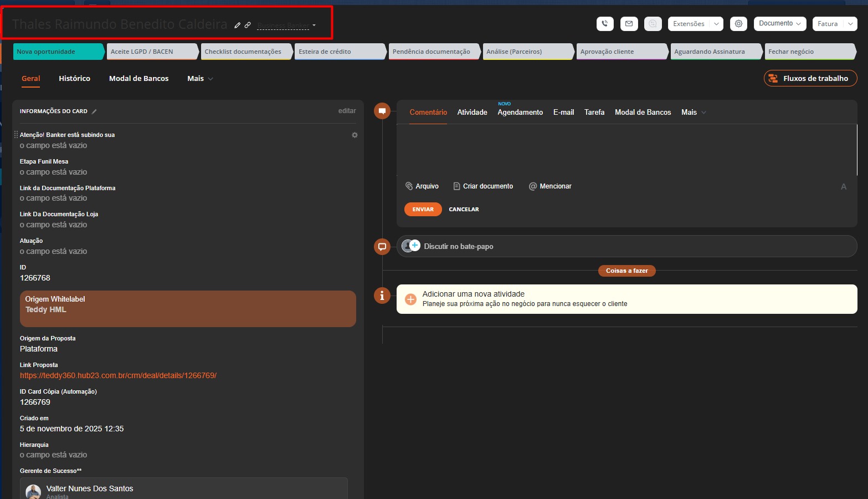Viewport: 868px width, 499px height.
Task: Switch to the Histórico tab
Action: click(x=74, y=79)
